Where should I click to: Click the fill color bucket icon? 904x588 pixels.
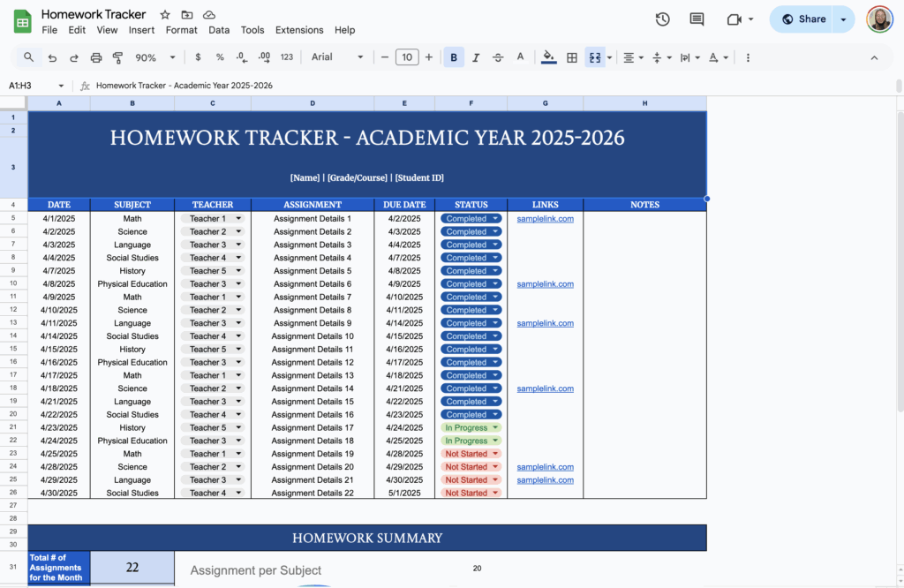(548, 57)
